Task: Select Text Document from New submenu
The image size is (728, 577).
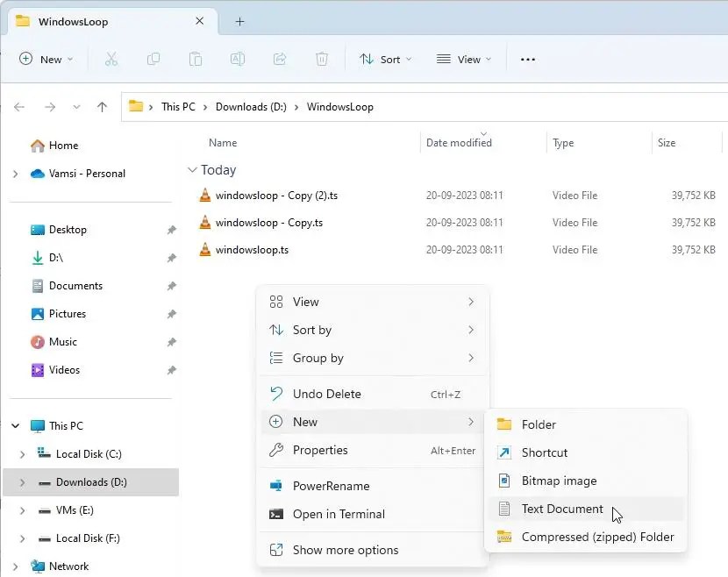Action: tap(562, 509)
